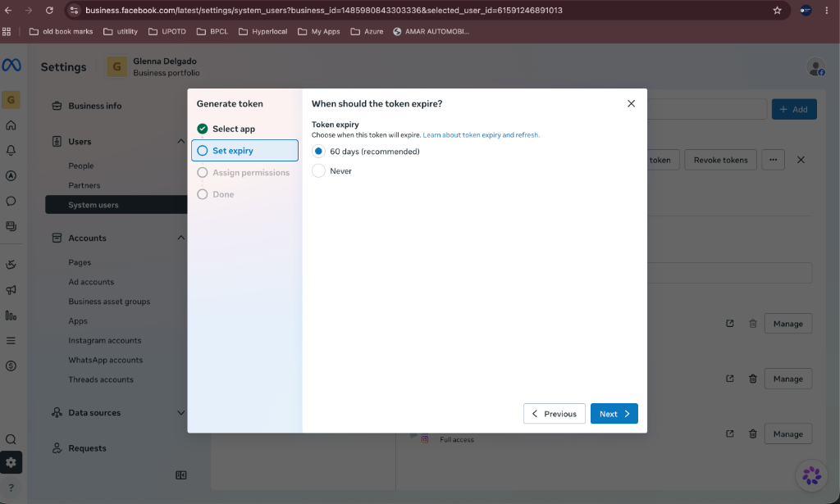
Task: Collapse the Users section chevron
Action: click(181, 141)
